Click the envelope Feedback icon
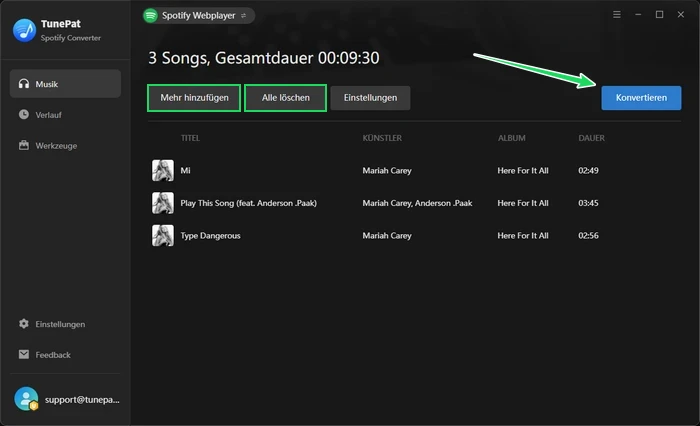This screenshot has width=700, height=426. (24, 355)
